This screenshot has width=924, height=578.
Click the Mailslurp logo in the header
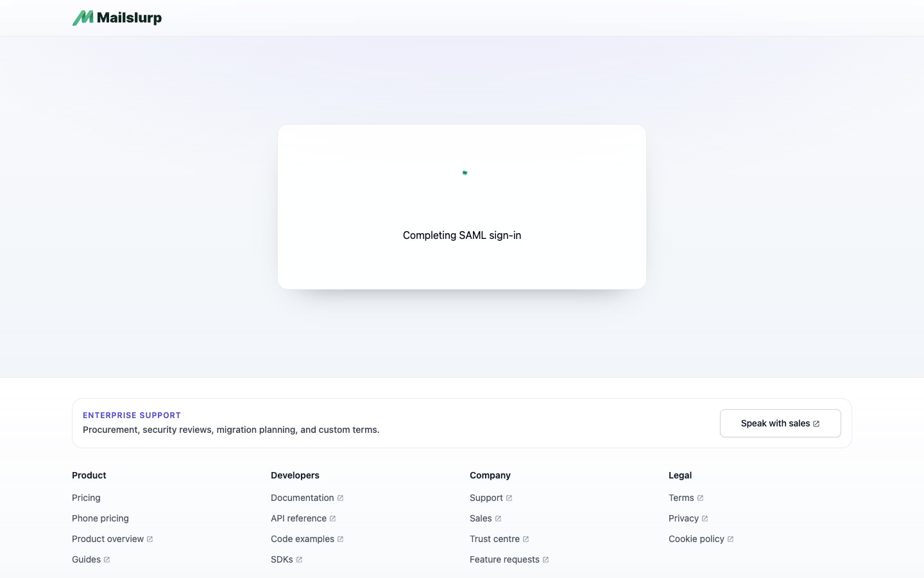(117, 18)
